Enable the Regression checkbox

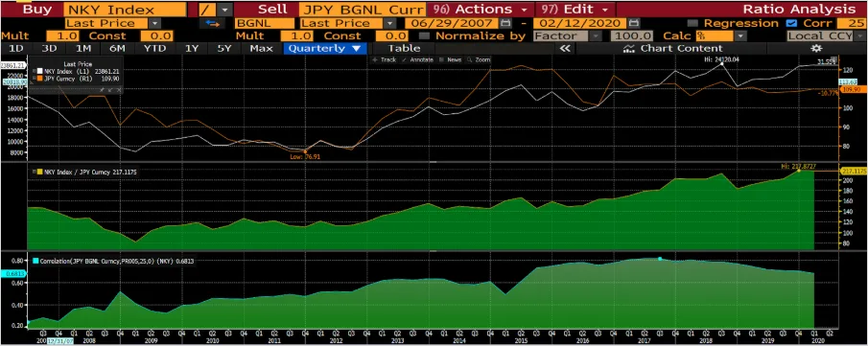[x=692, y=23]
